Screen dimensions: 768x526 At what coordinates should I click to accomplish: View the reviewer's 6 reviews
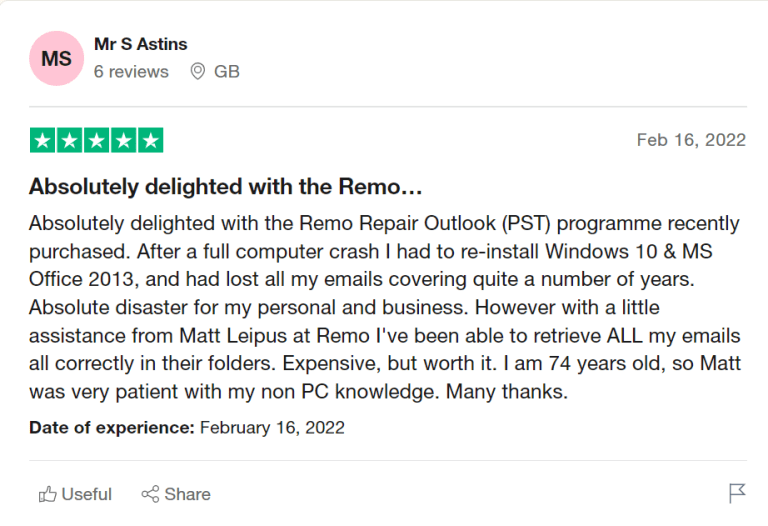point(131,72)
